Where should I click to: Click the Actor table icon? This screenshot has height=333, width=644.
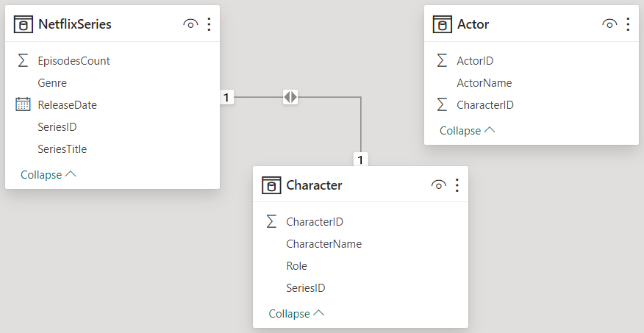click(442, 24)
